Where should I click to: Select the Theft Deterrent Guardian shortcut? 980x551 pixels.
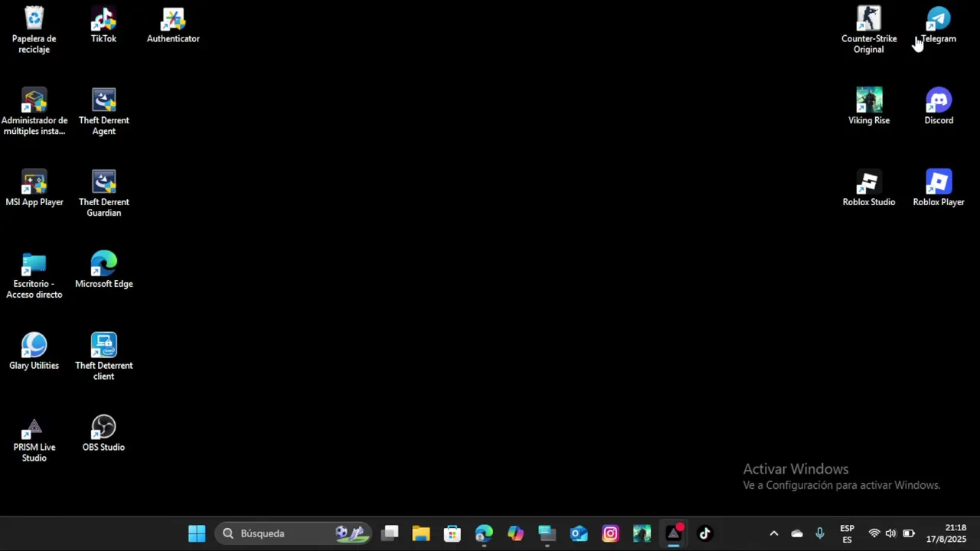click(103, 194)
